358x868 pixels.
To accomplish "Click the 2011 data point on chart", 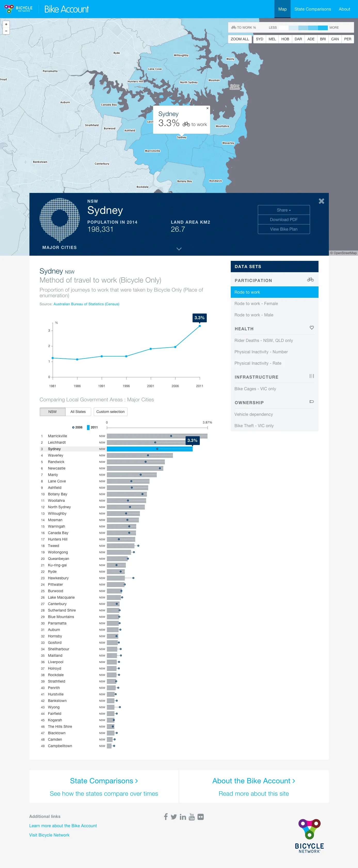I will click(x=200, y=326).
